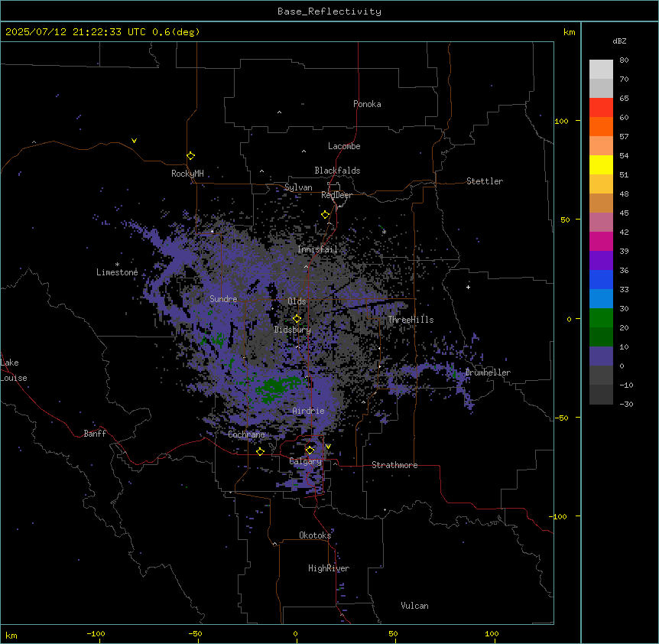Click the Limestone label on the map
Image resolution: width=659 pixels, height=644 pixels.
pyautogui.click(x=117, y=272)
